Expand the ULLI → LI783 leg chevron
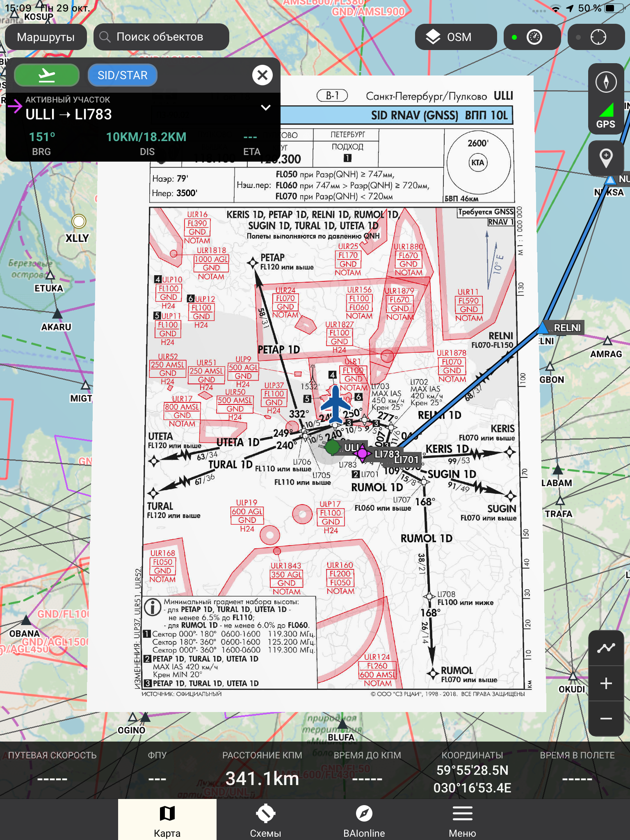The image size is (630, 840). point(266,107)
